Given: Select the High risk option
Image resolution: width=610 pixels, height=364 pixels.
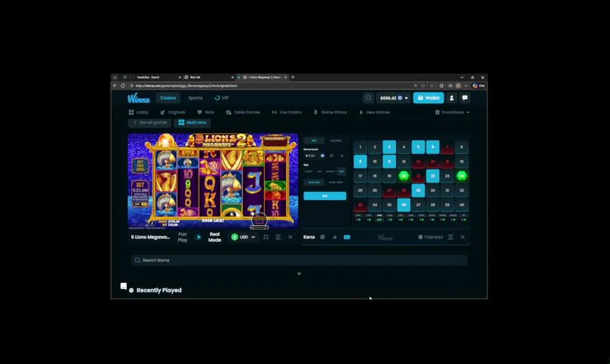Looking at the screenshot, I should click(x=341, y=171).
